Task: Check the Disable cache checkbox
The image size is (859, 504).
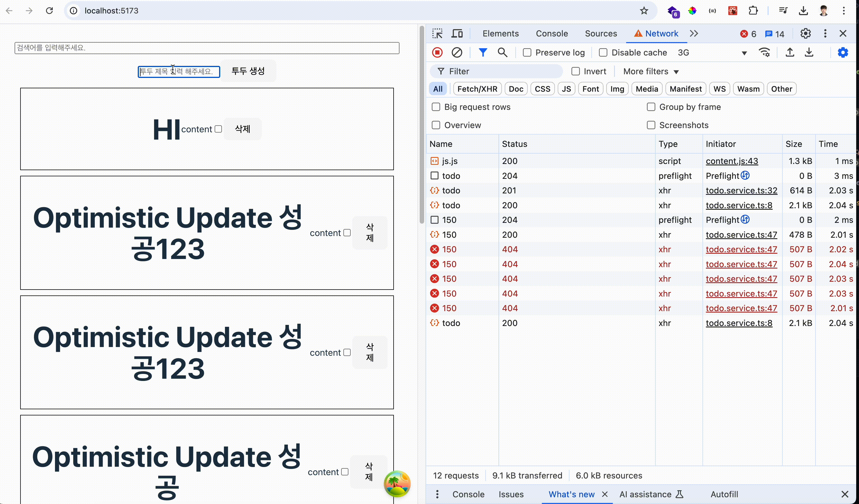Action: 603,52
